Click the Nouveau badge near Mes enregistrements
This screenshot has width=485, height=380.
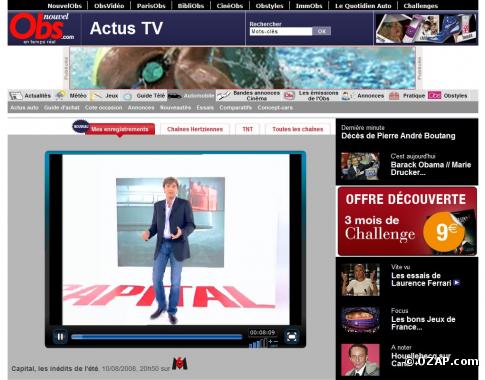(80, 126)
